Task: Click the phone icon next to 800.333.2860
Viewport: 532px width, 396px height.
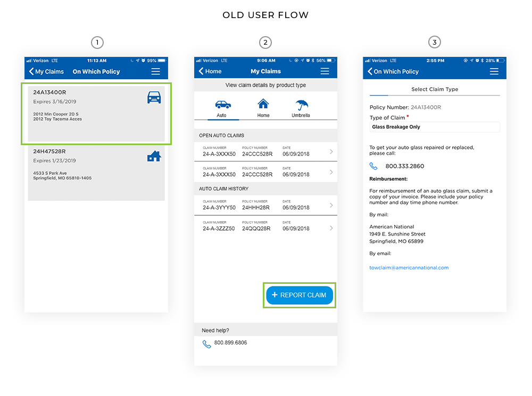Action: point(373,166)
